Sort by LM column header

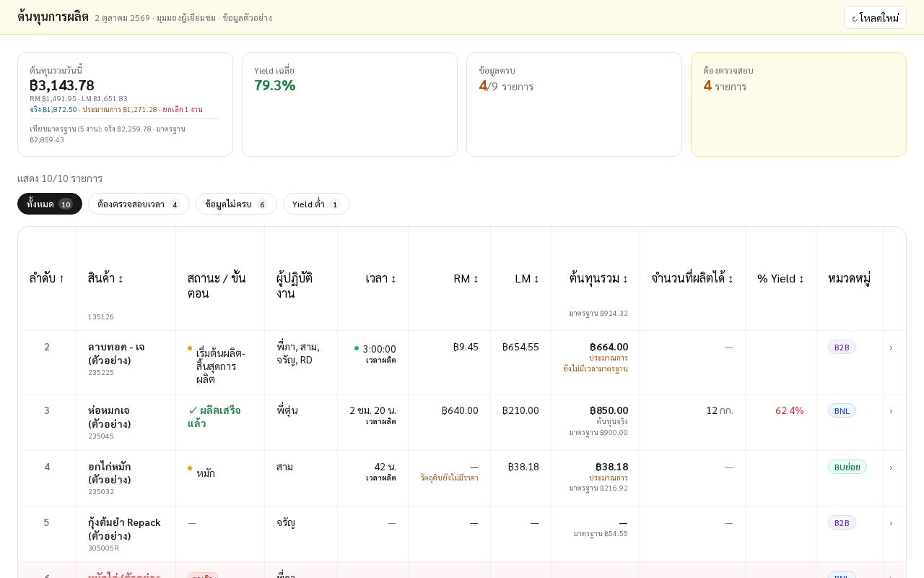pos(527,278)
